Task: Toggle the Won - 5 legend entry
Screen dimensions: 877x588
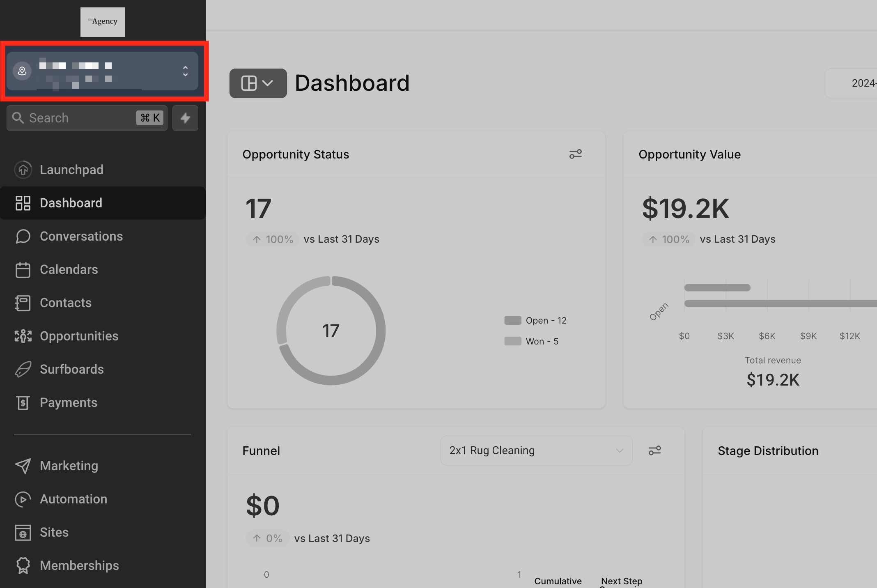Action: click(x=542, y=341)
